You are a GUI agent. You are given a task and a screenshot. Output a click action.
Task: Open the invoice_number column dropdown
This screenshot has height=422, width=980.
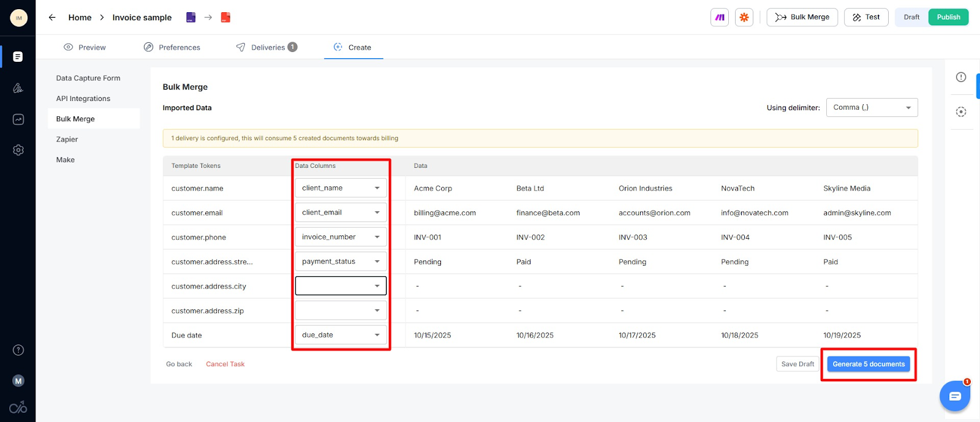coord(341,237)
